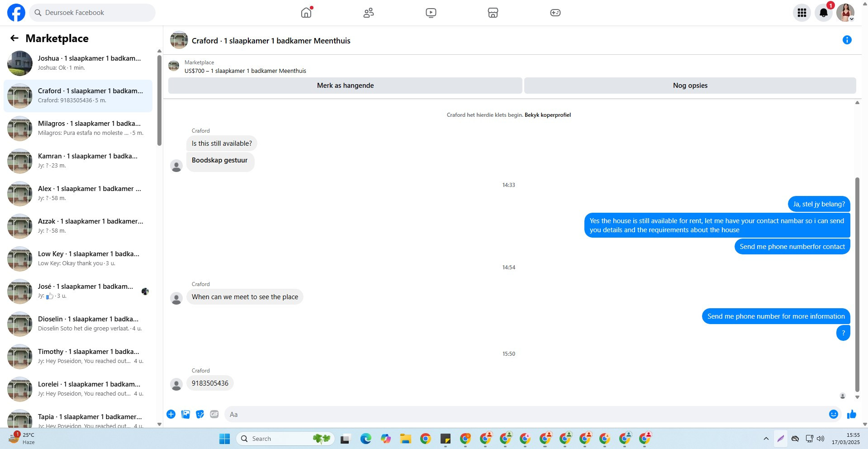Viewport: 868px width, 449px height.
Task: Click the 9183505436 message bubble
Action: pos(210,383)
